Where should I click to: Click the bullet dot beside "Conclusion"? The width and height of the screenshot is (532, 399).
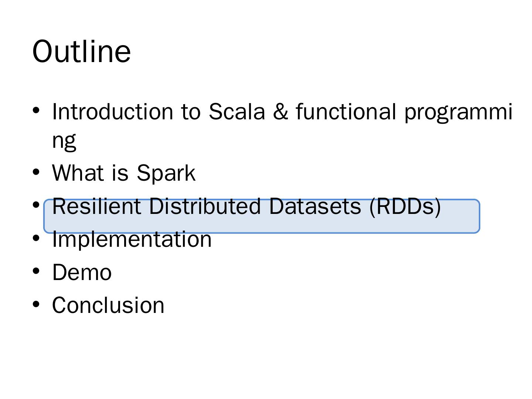pos(36,304)
